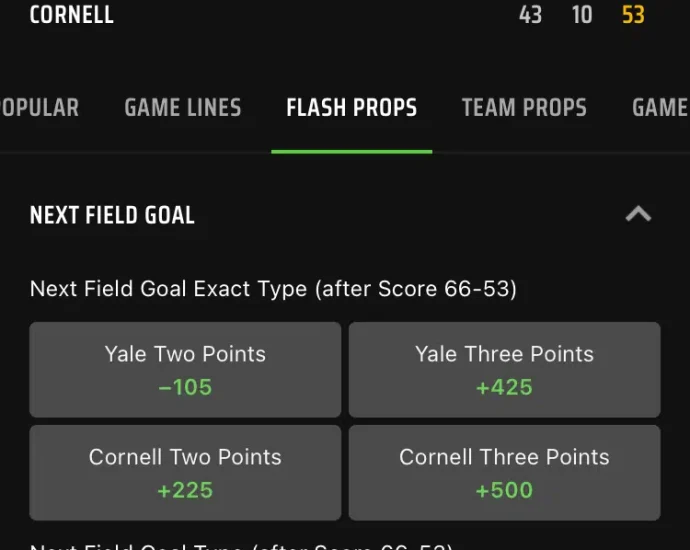The width and height of the screenshot is (690, 550).
Task: Tap the Cornell team name
Action: coord(72,15)
